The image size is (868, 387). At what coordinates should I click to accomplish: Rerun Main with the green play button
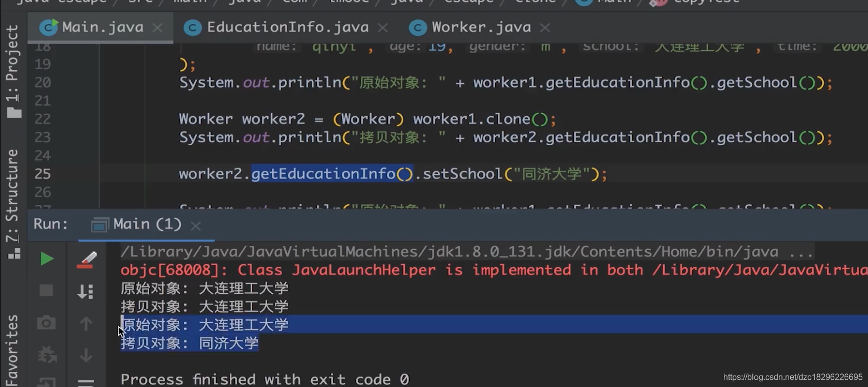[47, 259]
